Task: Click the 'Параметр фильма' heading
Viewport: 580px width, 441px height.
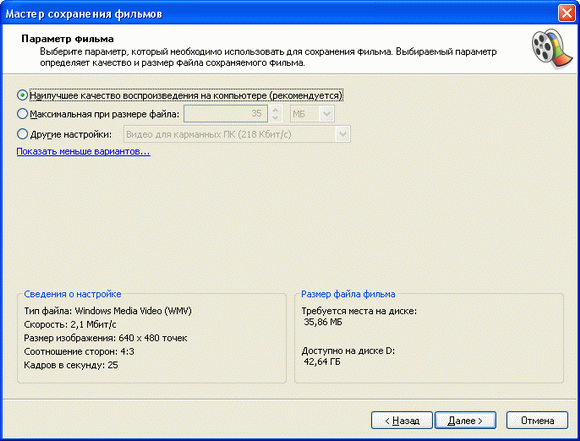Action: point(67,39)
